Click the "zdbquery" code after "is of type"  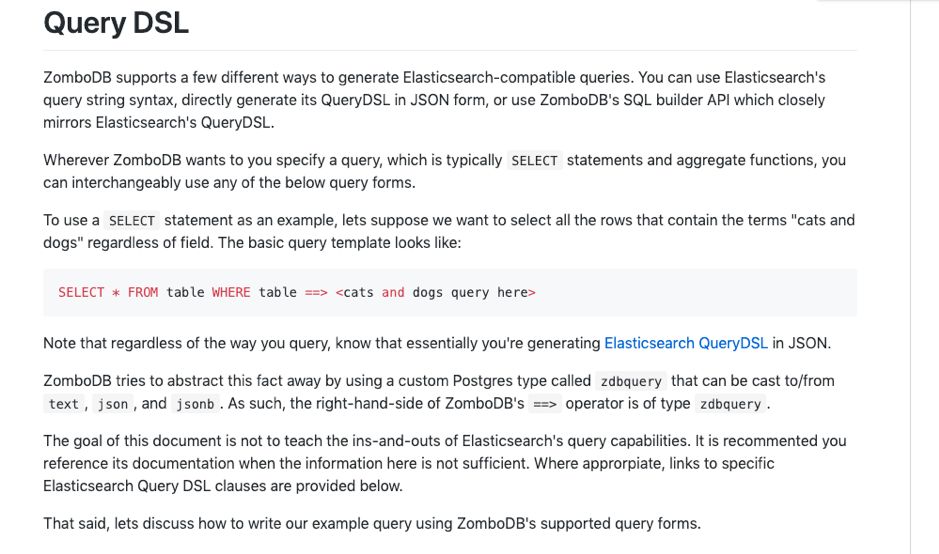[x=730, y=404]
